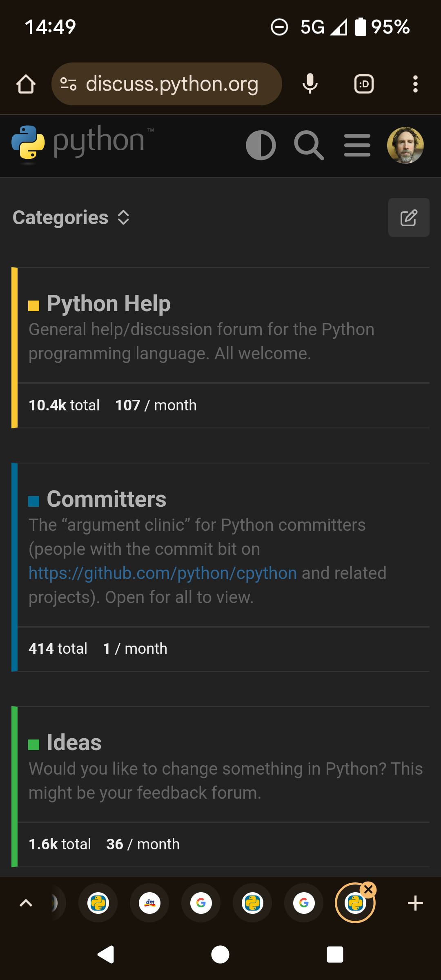Tap the discuss.python.org address bar
Viewport: 441px width, 980px height.
[x=171, y=84]
